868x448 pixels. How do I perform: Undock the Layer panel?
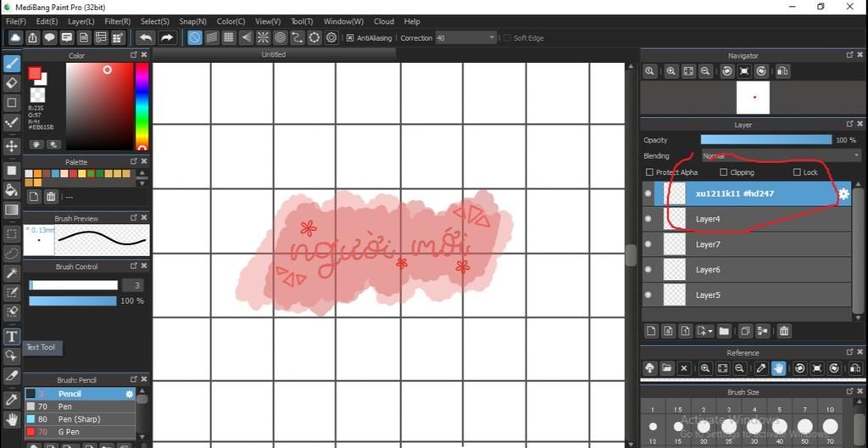pyautogui.click(x=849, y=125)
